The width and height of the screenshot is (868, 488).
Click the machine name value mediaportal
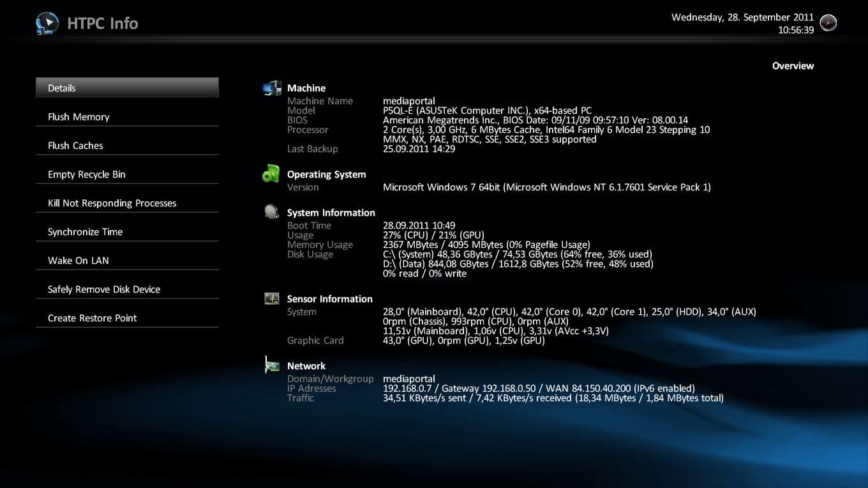pos(409,101)
